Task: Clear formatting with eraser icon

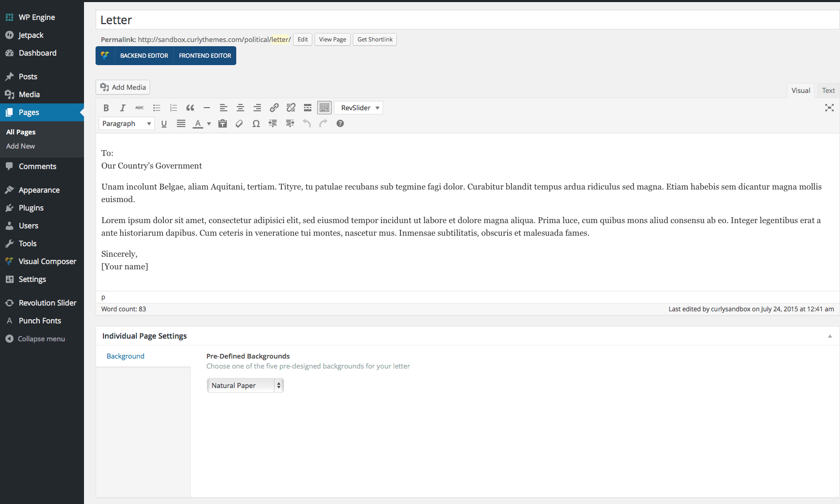Action: pyautogui.click(x=239, y=123)
